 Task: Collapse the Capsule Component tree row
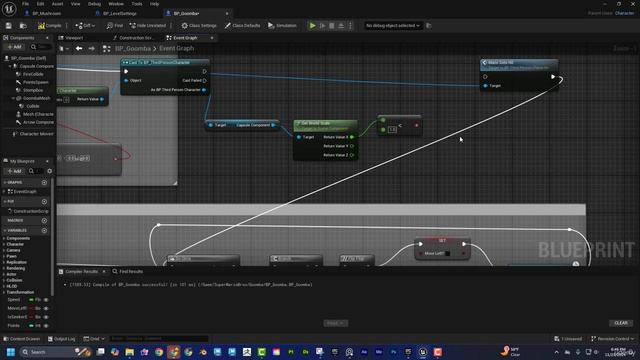[x=10, y=66]
